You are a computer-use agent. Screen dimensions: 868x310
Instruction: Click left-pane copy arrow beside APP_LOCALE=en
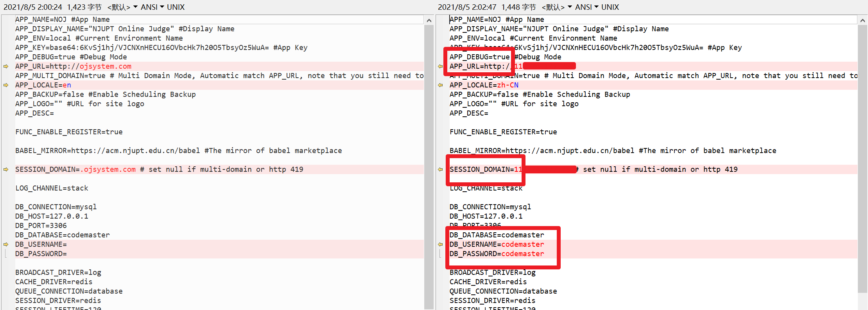pos(6,85)
